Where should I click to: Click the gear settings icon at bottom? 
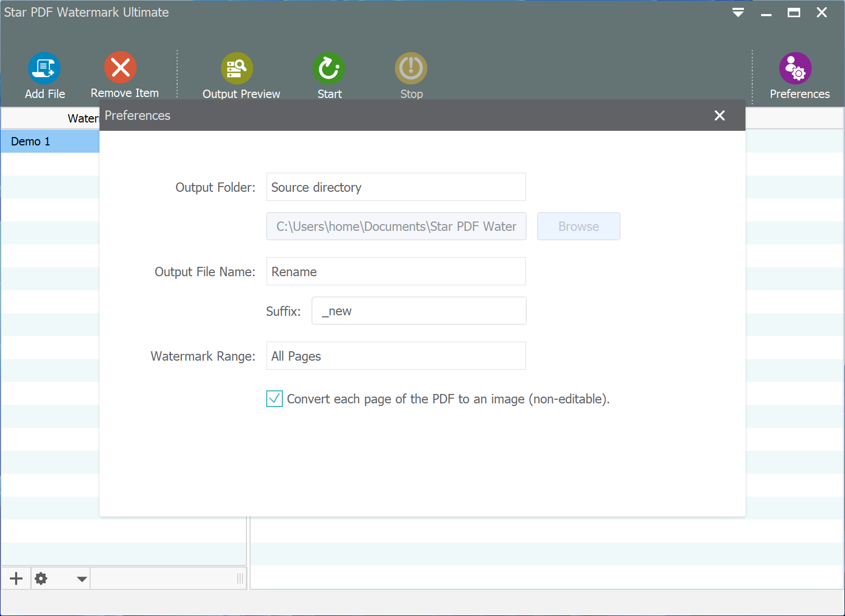click(41, 578)
